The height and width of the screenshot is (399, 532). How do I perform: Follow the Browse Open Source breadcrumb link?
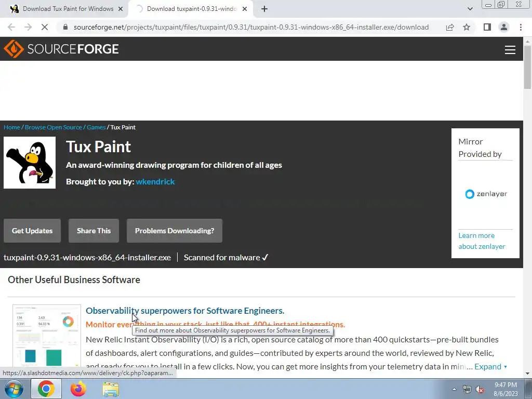[x=54, y=127]
